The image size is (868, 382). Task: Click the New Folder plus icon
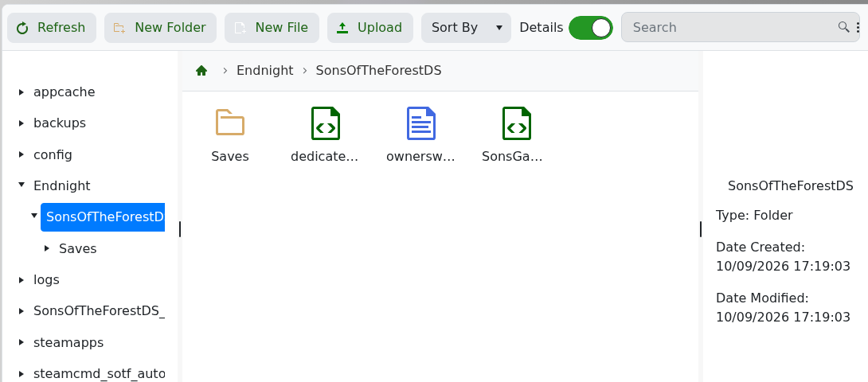(119, 28)
